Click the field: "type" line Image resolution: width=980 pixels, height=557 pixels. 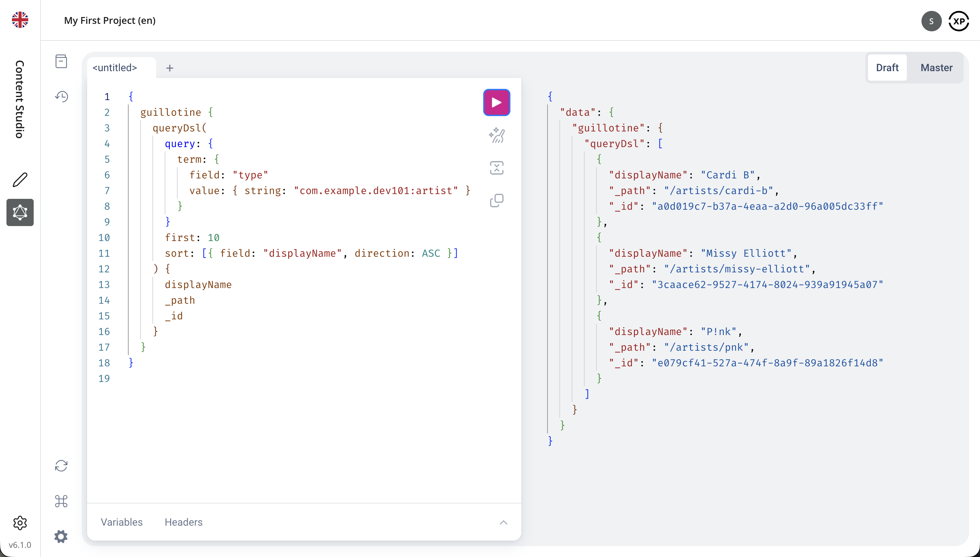pyautogui.click(x=229, y=175)
